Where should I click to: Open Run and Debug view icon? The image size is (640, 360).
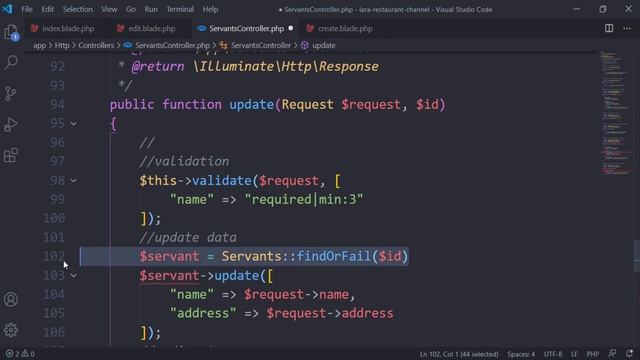click(11, 124)
